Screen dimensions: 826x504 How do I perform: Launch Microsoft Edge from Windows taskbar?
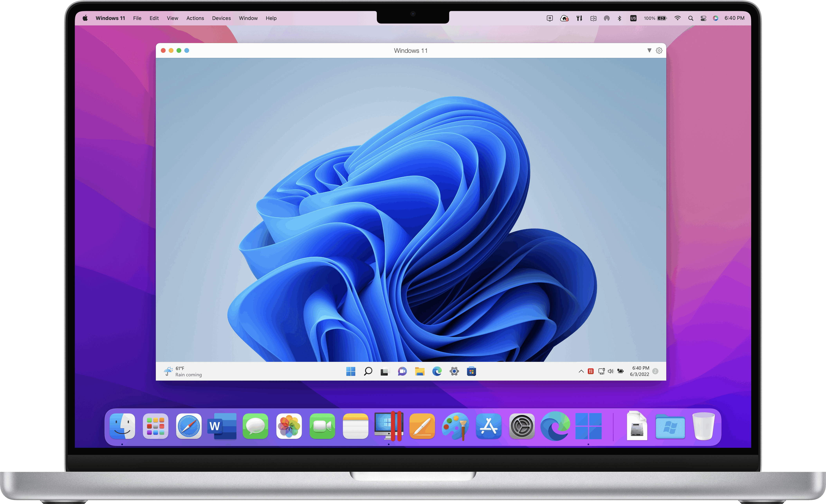click(x=437, y=371)
